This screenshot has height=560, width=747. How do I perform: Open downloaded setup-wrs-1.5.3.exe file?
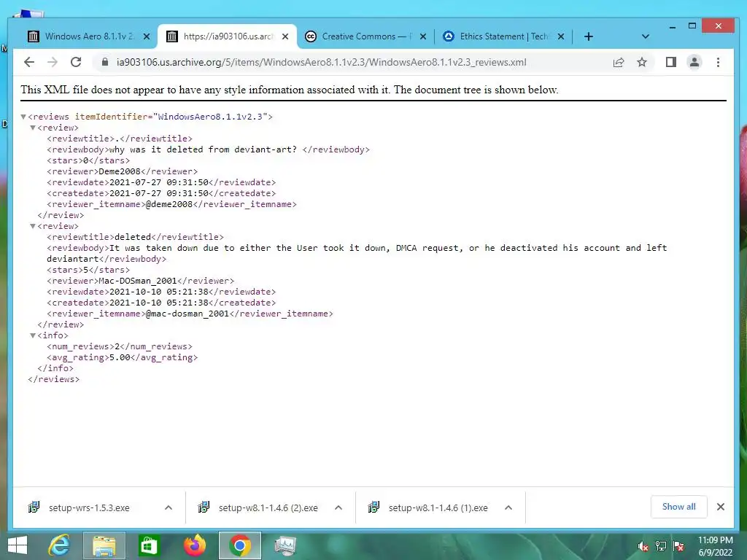pyautogui.click(x=89, y=508)
